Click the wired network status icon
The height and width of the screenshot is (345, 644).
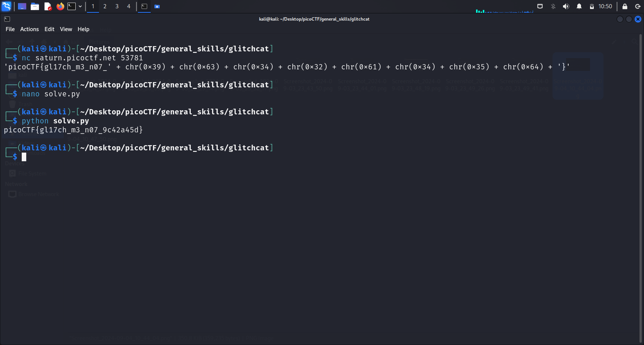540,6
